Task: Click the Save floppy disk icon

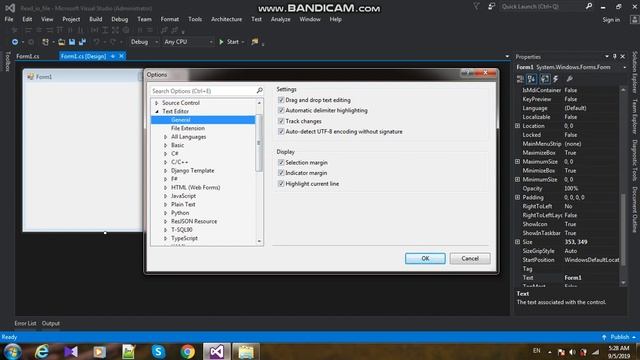Action: coord(72,42)
